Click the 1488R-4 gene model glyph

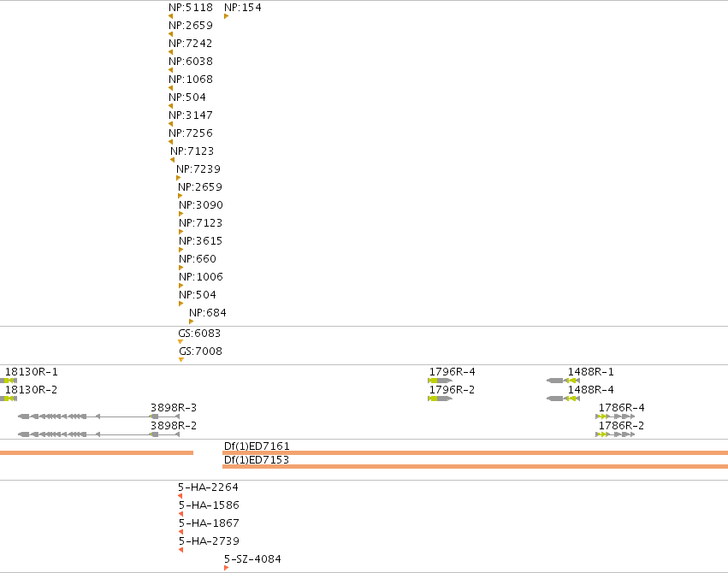[563, 399]
